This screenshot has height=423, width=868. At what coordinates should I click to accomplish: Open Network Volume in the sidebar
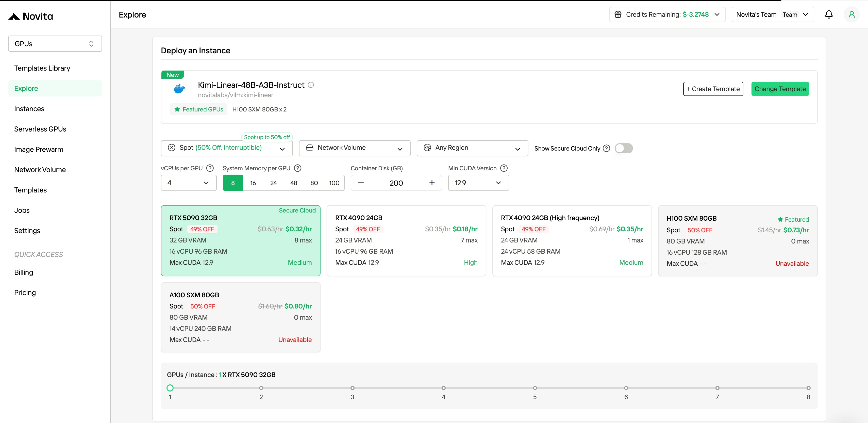point(55,170)
